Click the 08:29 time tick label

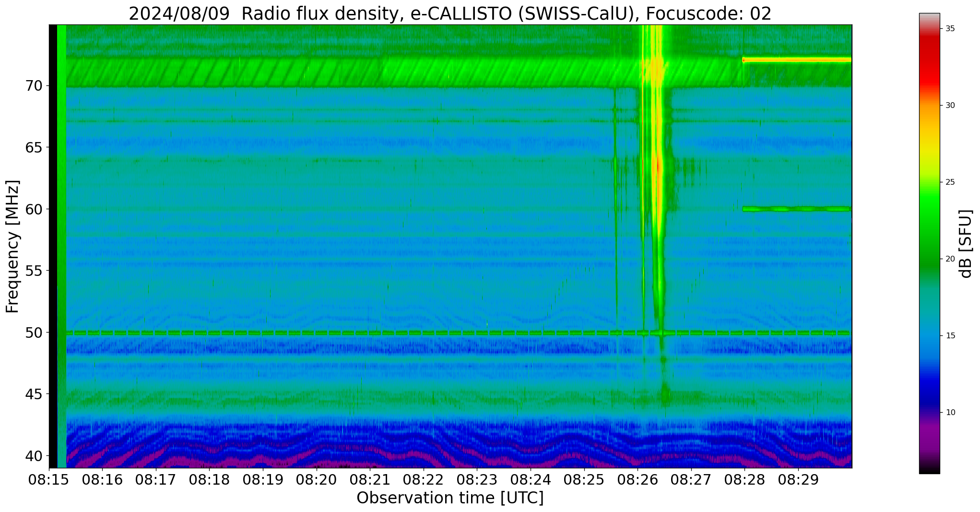tap(798, 480)
